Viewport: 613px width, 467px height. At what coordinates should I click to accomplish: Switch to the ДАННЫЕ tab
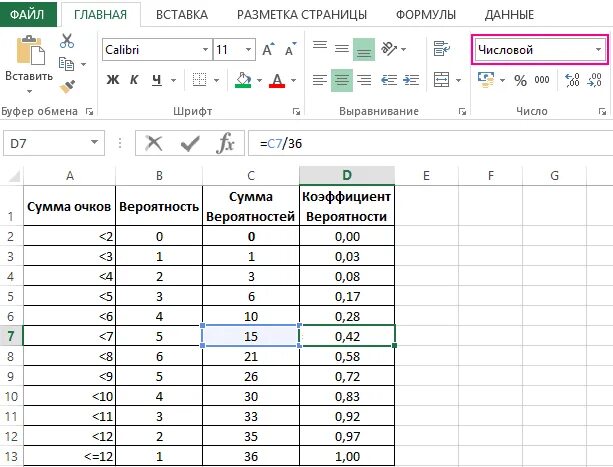[509, 14]
